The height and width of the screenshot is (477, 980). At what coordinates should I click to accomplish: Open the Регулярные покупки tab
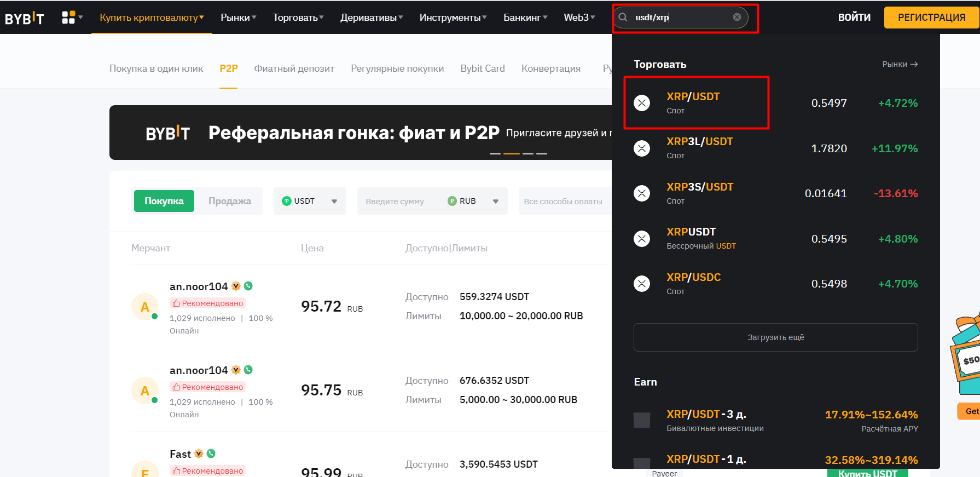pos(397,68)
